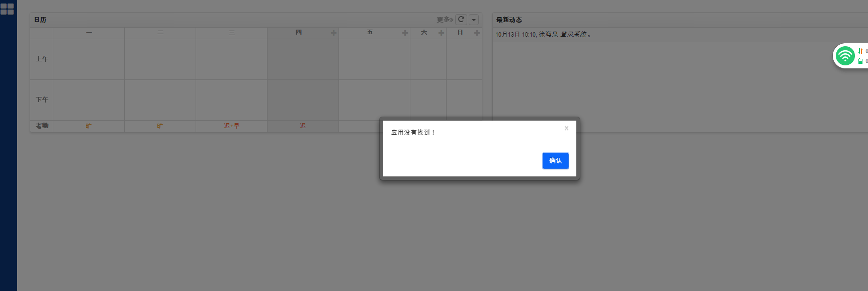868x291 pixels.
Task: Add an event on 六 with plus icon
Action: click(441, 33)
